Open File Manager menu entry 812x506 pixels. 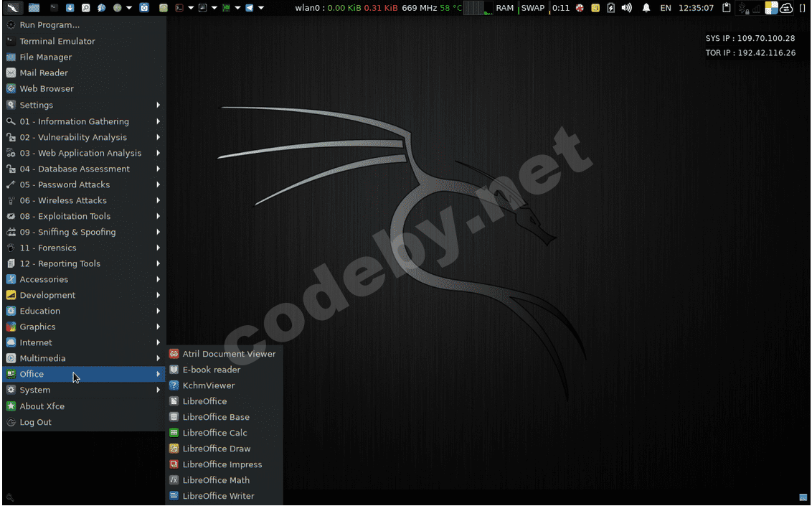(x=83, y=57)
